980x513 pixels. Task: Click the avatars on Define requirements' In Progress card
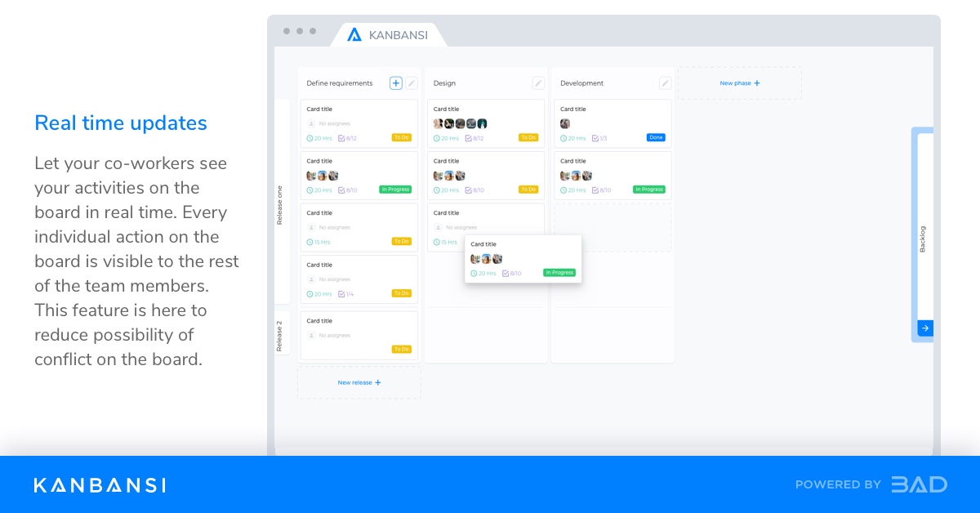click(323, 176)
